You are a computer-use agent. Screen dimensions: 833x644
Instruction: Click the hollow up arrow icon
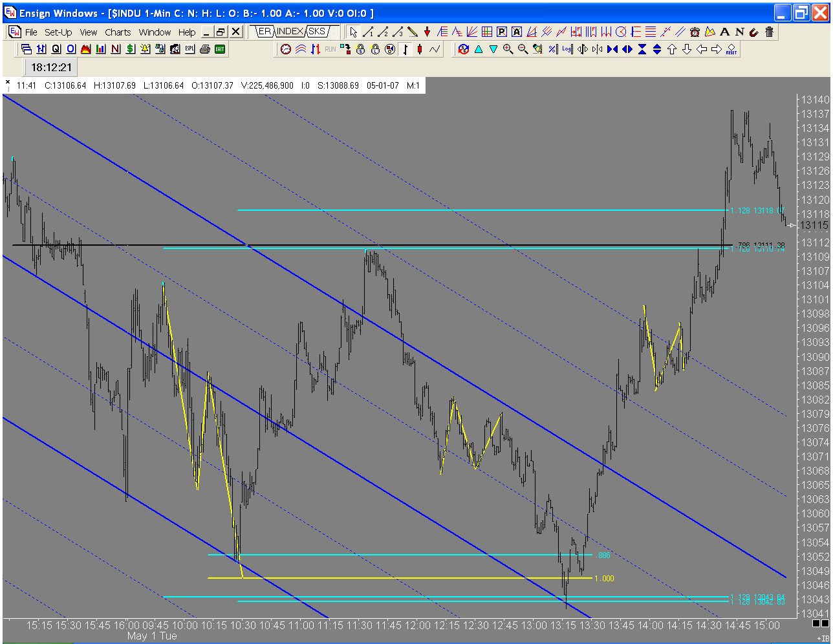click(x=672, y=49)
